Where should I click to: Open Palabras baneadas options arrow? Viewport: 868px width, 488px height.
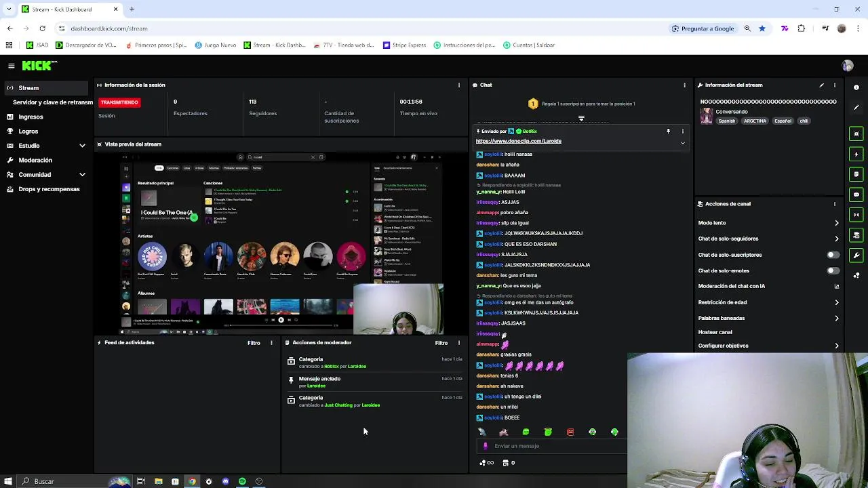(836, 318)
